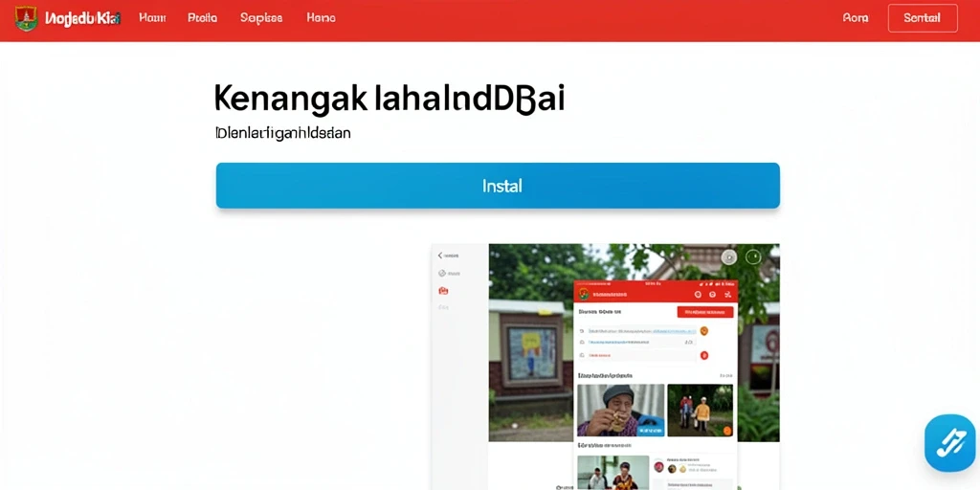
Task: Click the orange badge icon beside the list row
Action: point(703,330)
